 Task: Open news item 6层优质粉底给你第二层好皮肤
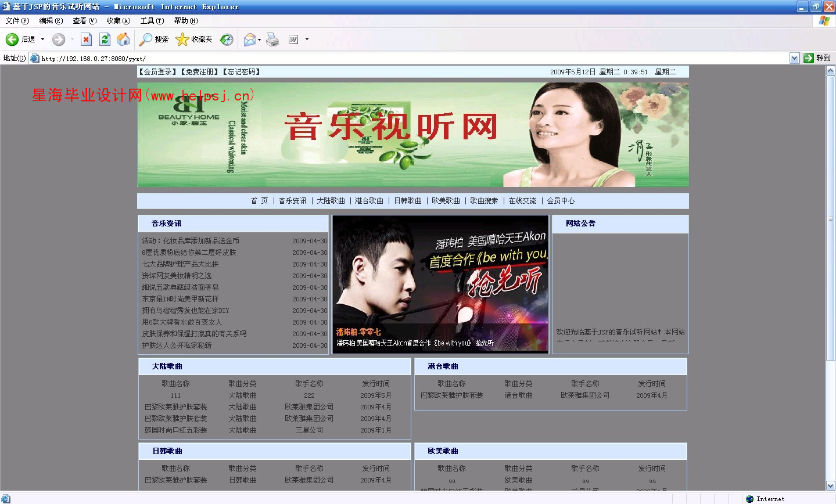tap(189, 253)
